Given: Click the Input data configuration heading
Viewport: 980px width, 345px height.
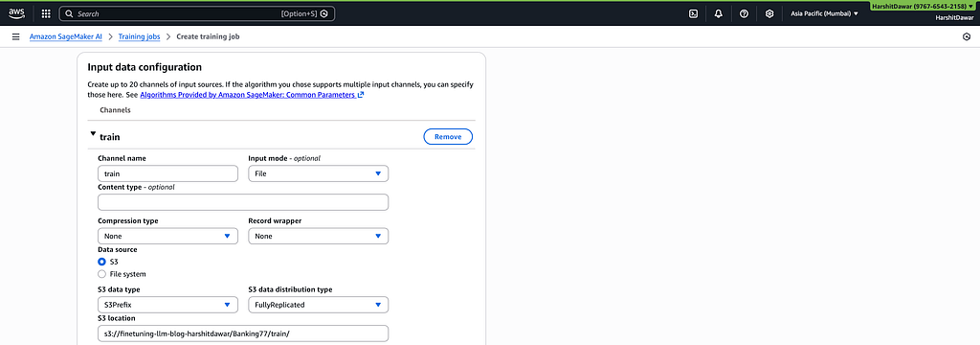Looking at the screenshot, I should (145, 67).
